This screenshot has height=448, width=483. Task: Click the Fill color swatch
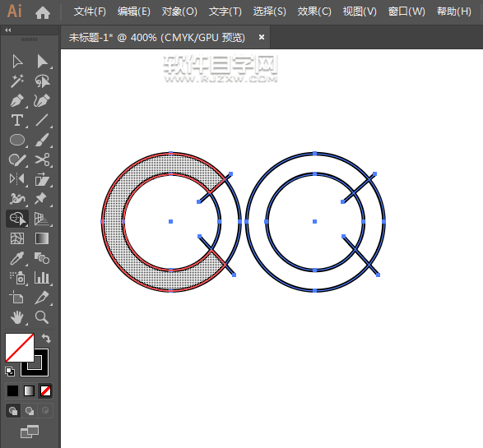tap(20, 348)
